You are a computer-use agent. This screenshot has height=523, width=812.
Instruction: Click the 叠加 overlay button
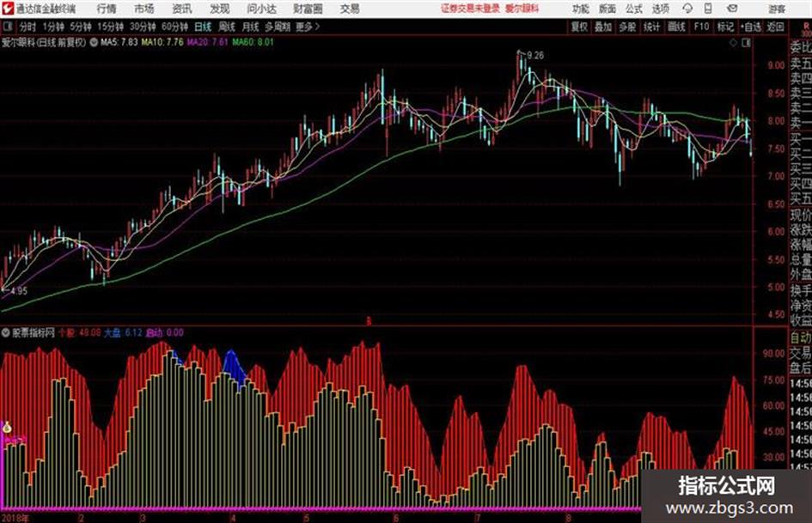point(603,27)
